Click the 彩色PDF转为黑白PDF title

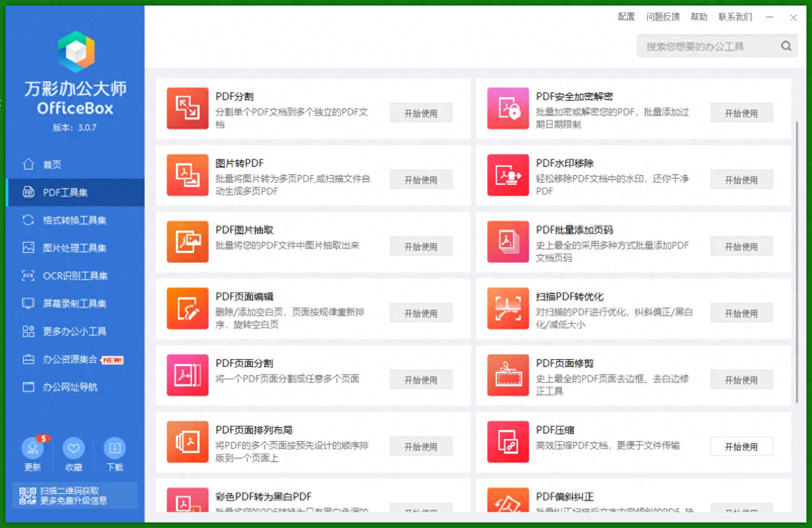click(264, 496)
